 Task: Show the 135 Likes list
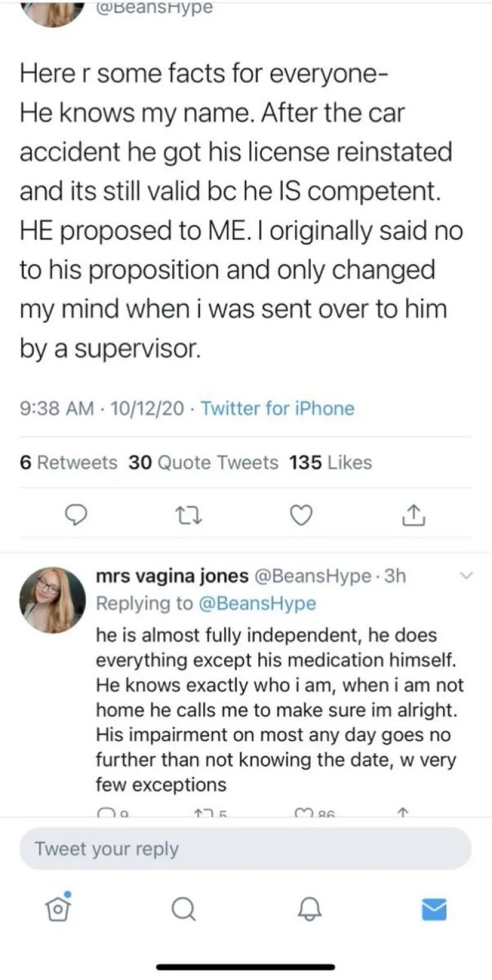330,463
